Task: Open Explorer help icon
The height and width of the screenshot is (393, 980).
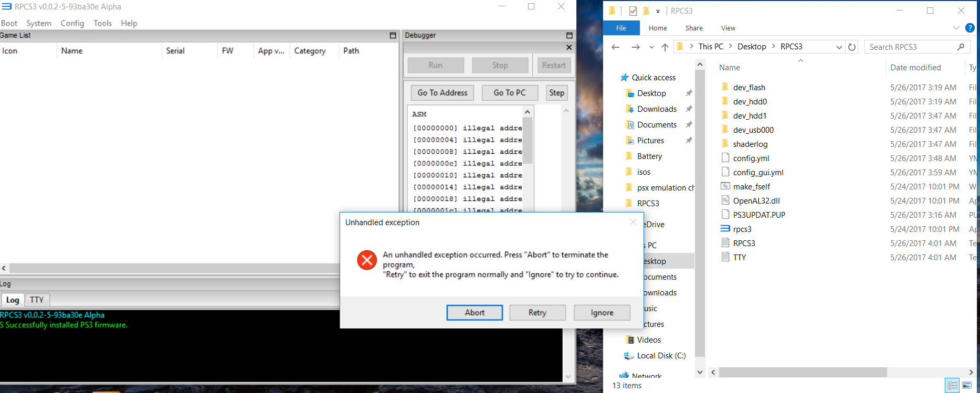Action: coord(970,28)
